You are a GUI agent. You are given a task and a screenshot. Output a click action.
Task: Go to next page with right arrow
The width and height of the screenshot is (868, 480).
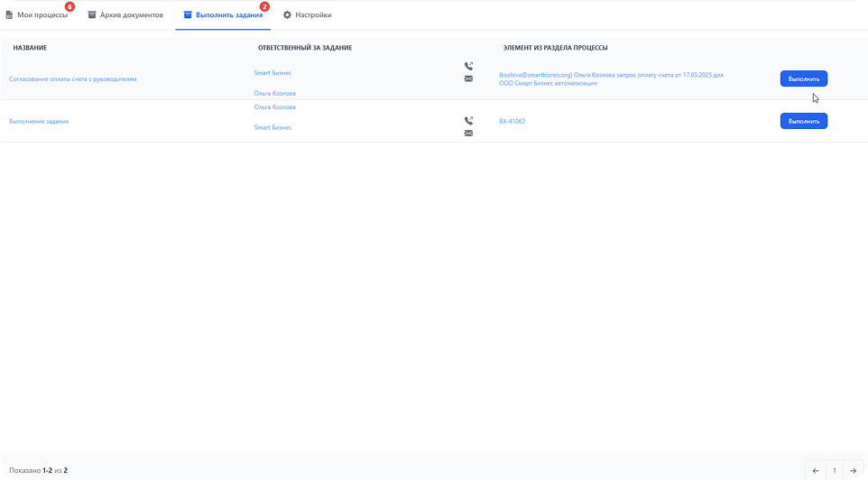854,470
